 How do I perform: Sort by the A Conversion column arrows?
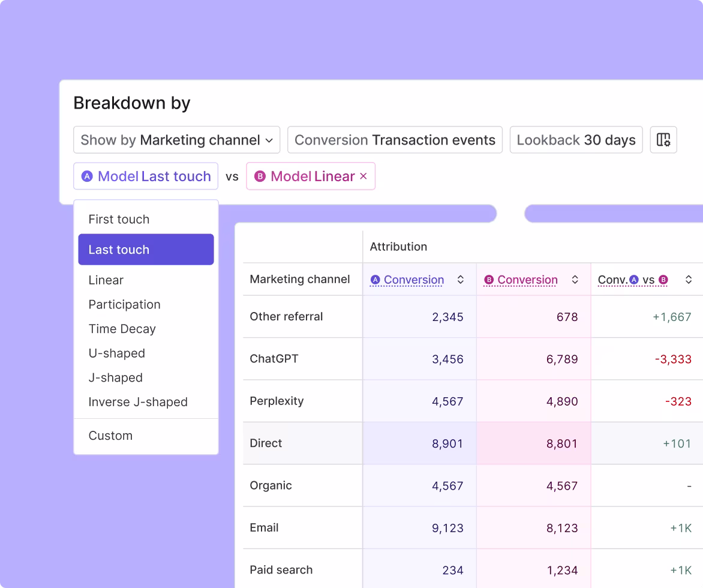click(461, 280)
